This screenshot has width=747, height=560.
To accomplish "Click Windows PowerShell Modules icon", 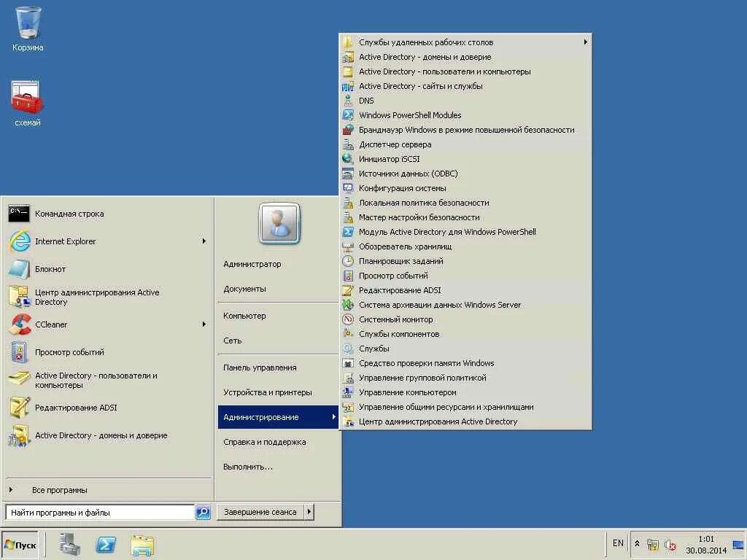I will click(x=348, y=115).
